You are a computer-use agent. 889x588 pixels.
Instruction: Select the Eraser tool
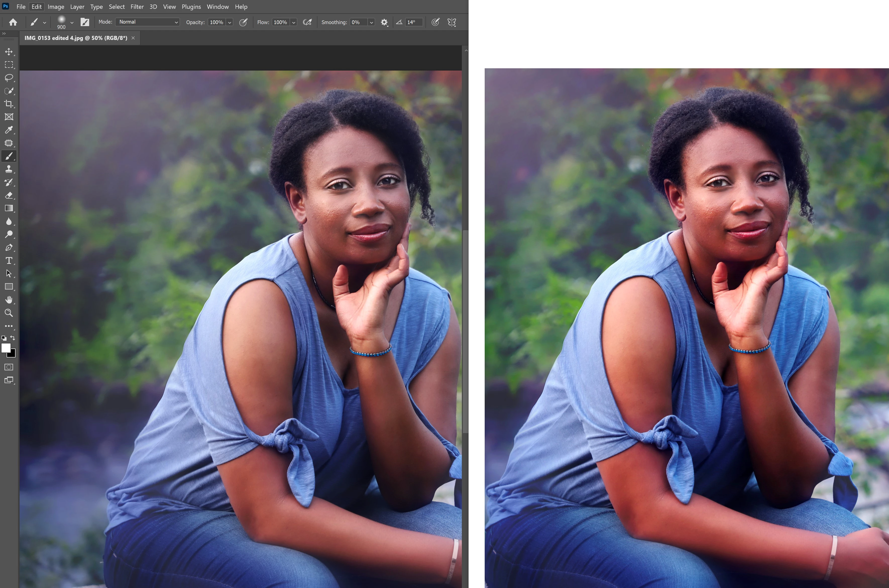[x=9, y=195]
